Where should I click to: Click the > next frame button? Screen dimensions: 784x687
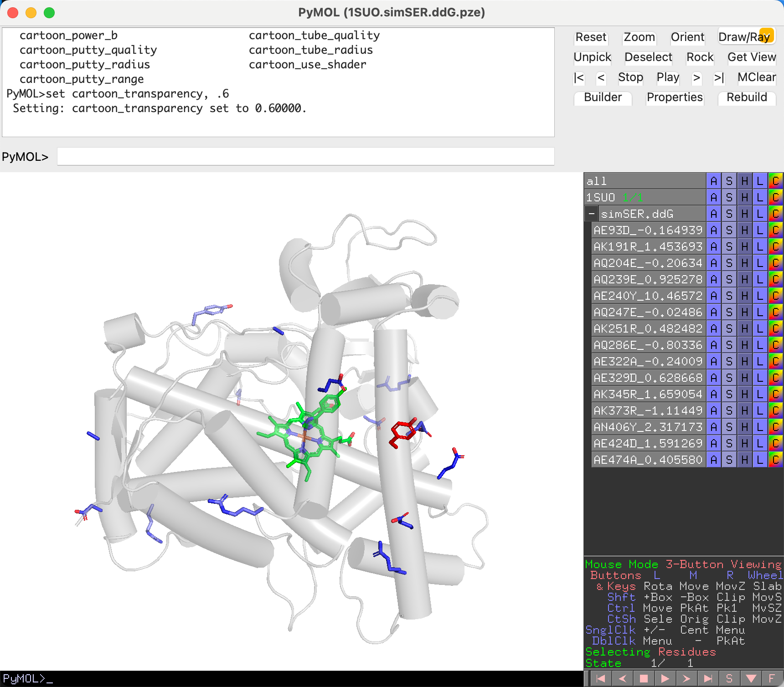[x=696, y=77]
